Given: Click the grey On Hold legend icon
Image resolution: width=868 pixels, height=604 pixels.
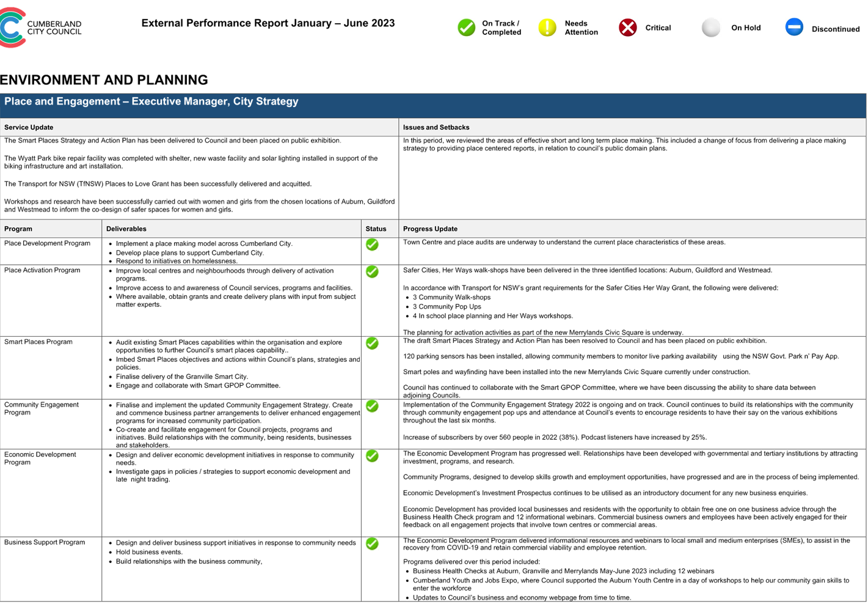Looking at the screenshot, I should [710, 28].
